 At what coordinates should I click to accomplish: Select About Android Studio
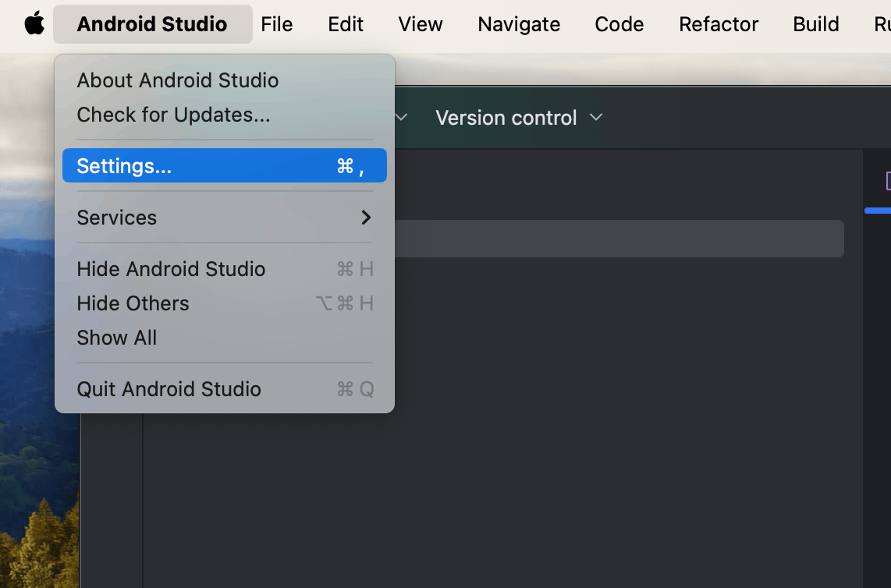pyautogui.click(x=225, y=80)
